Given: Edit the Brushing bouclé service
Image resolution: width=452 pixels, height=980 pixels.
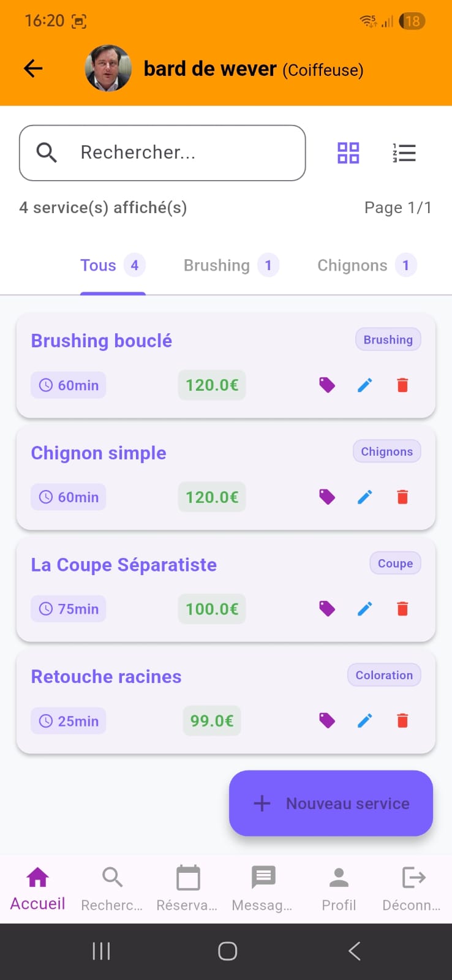Looking at the screenshot, I should (x=365, y=385).
